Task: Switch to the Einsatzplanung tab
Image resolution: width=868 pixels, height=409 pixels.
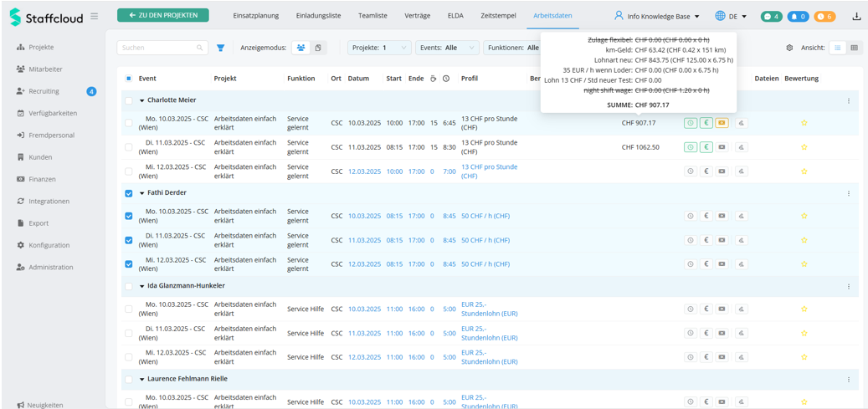Action: [x=256, y=16]
